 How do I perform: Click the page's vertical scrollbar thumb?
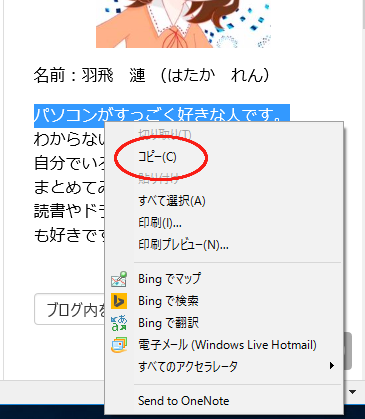tap(363, 15)
